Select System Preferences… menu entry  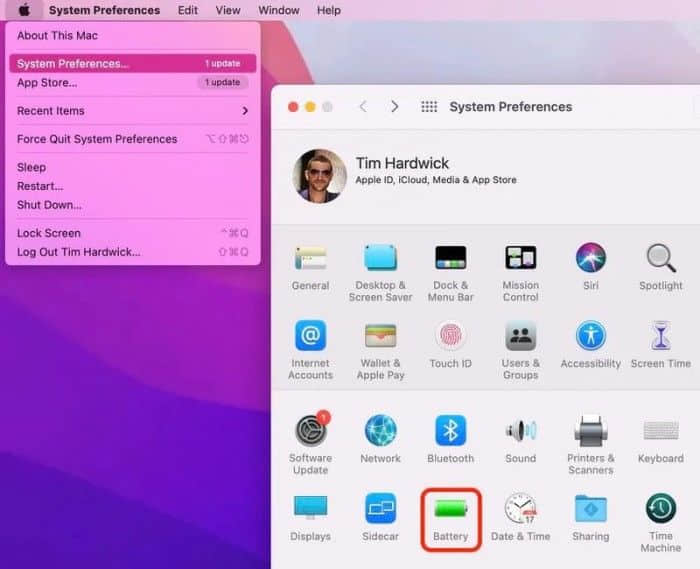133,63
